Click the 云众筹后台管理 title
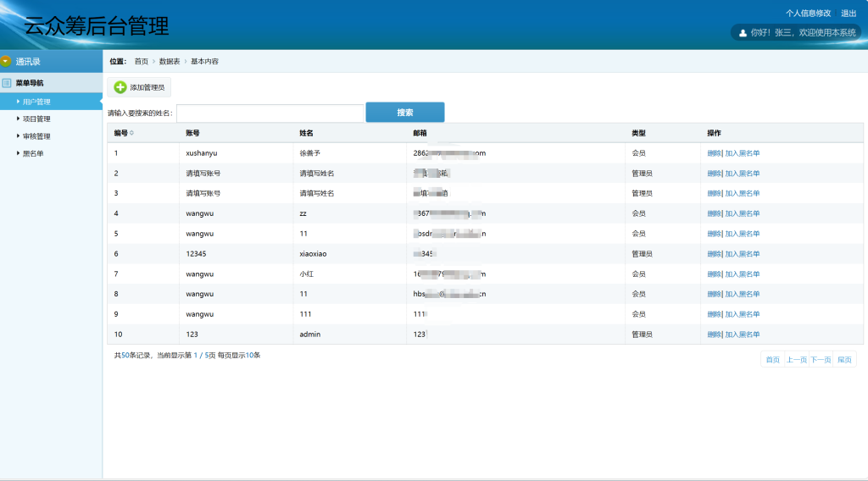 pos(97,26)
